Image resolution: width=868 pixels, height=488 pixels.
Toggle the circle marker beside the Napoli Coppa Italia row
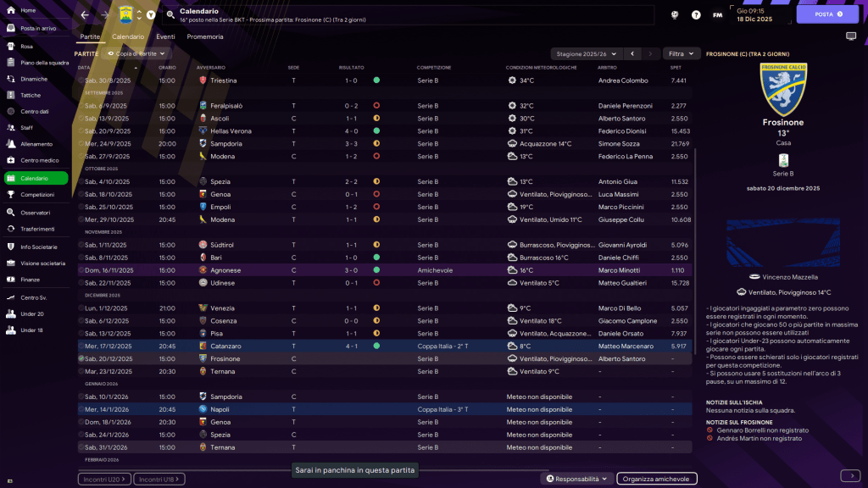pos(81,409)
